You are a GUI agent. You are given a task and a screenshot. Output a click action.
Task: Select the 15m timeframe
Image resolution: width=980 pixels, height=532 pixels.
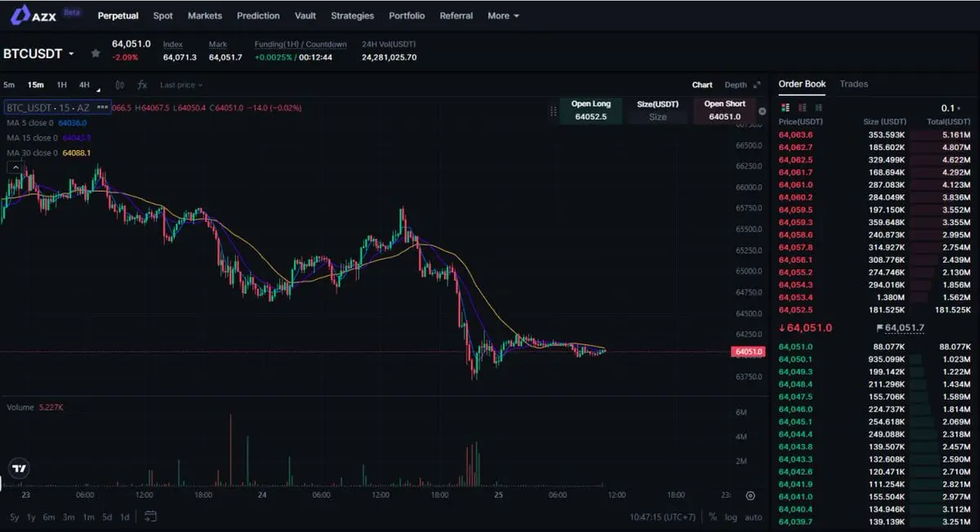coord(35,85)
